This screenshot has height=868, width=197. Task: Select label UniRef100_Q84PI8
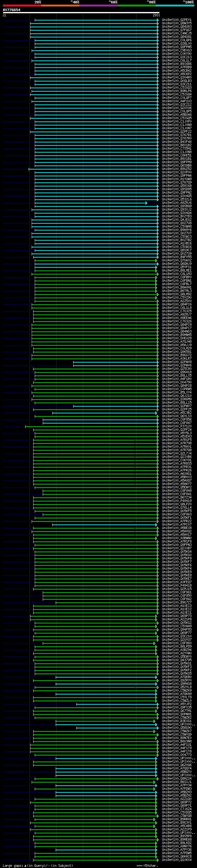(176, 386)
